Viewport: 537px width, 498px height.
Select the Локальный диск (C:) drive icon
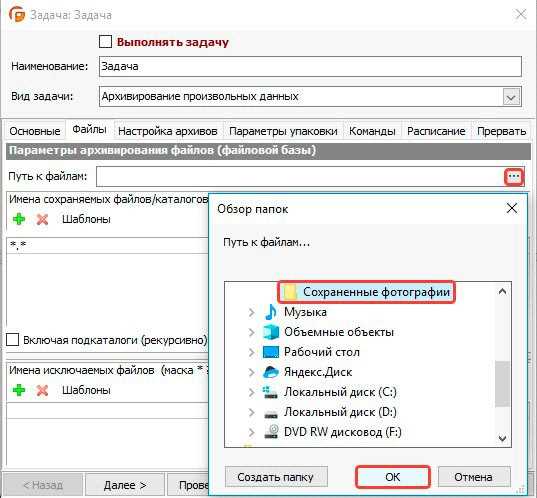pos(270,392)
